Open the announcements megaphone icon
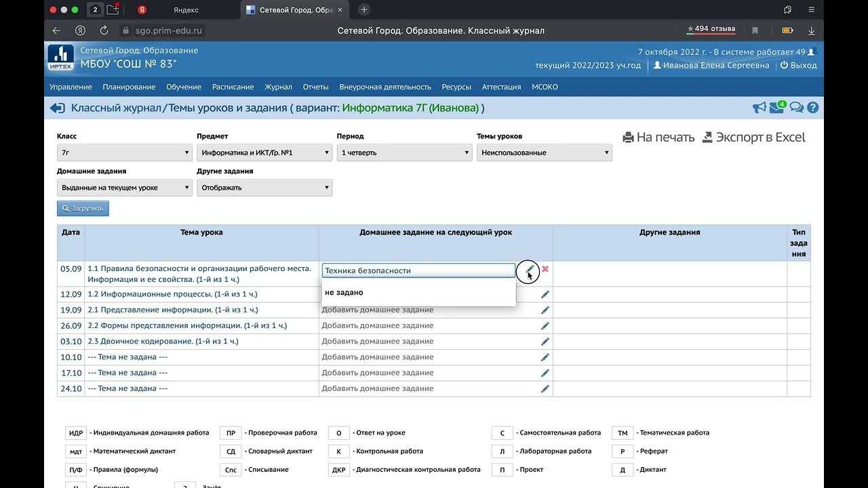 [x=759, y=108]
